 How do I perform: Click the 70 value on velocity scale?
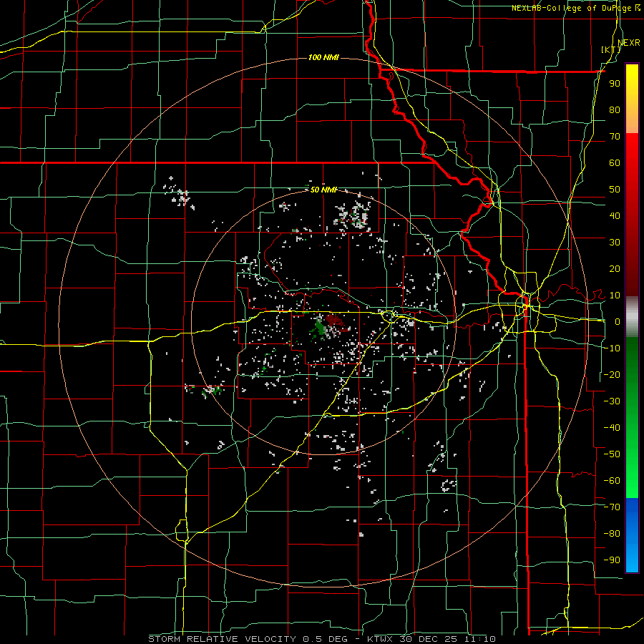pyautogui.click(x=615, y=137)
